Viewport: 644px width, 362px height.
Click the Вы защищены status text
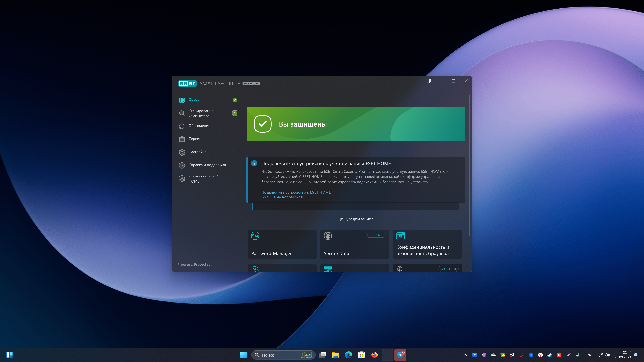click(303, 124)
